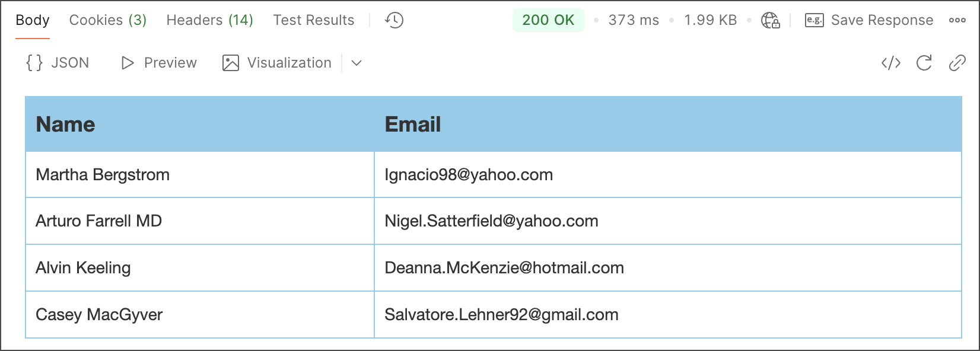Switch to the Preview view
The image size is (980, 351).
(x=159, y=63)
